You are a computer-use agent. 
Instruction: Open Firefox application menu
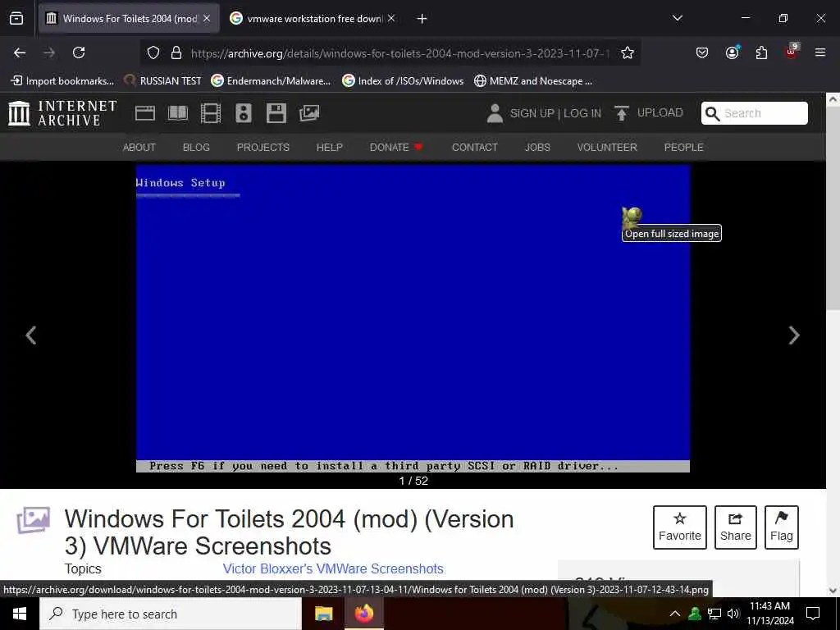[x=820, y=52]
